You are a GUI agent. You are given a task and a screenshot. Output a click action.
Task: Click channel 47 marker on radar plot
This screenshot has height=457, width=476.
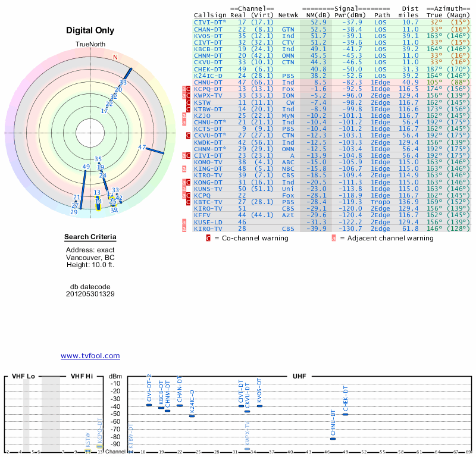pos(142,147)
